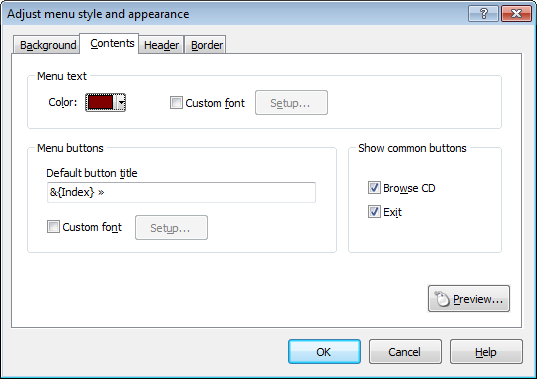Click the dark red menu text color swatch

pos(100,102)
